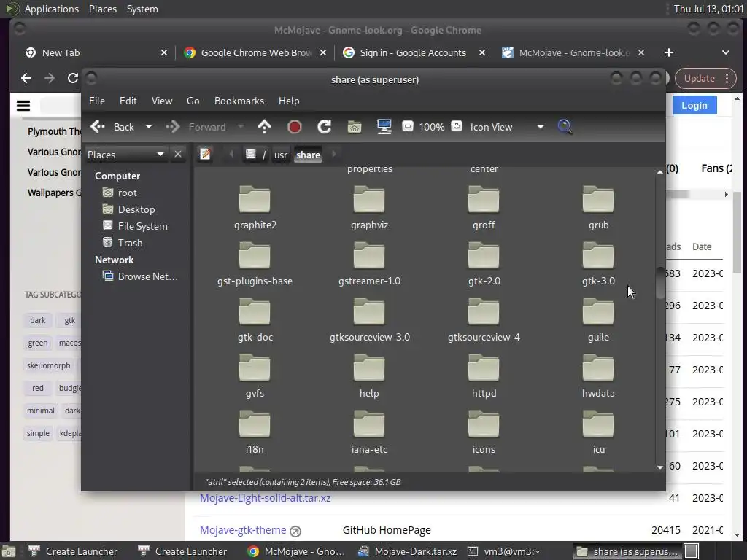Select the httpd folder
Viewport: 747px width, 560px height.
tap(484, 377)
